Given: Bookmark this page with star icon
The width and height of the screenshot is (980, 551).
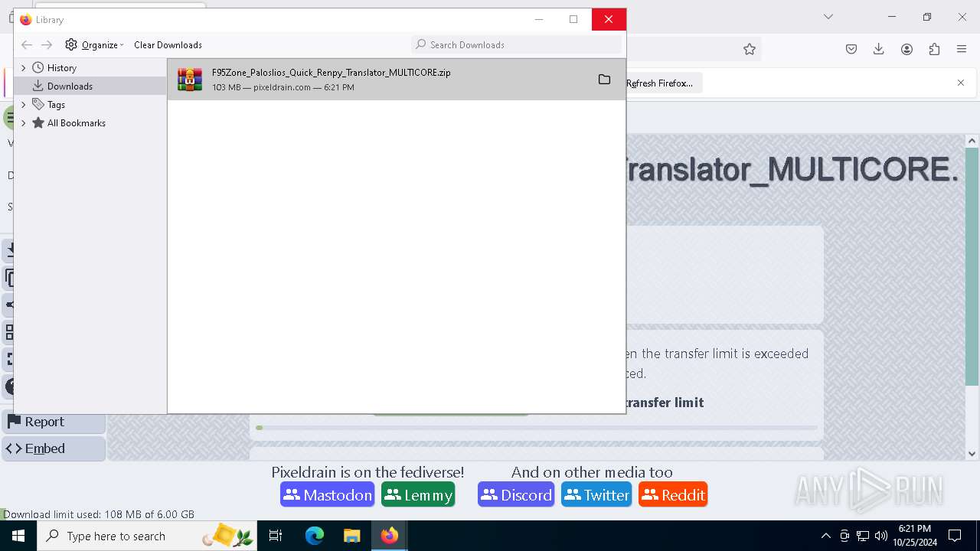Looking at the screenshot, I should (750, 49).
